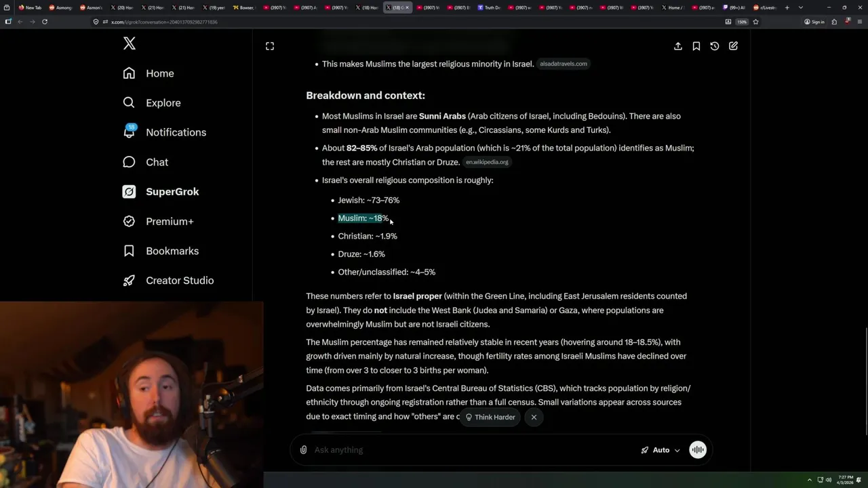Click the Creator Studio rocket icon

point(129,281)
